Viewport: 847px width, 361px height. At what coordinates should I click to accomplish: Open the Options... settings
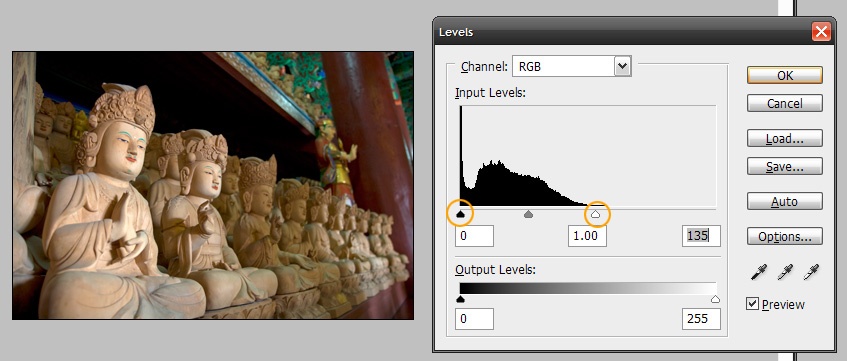[785, 237]
